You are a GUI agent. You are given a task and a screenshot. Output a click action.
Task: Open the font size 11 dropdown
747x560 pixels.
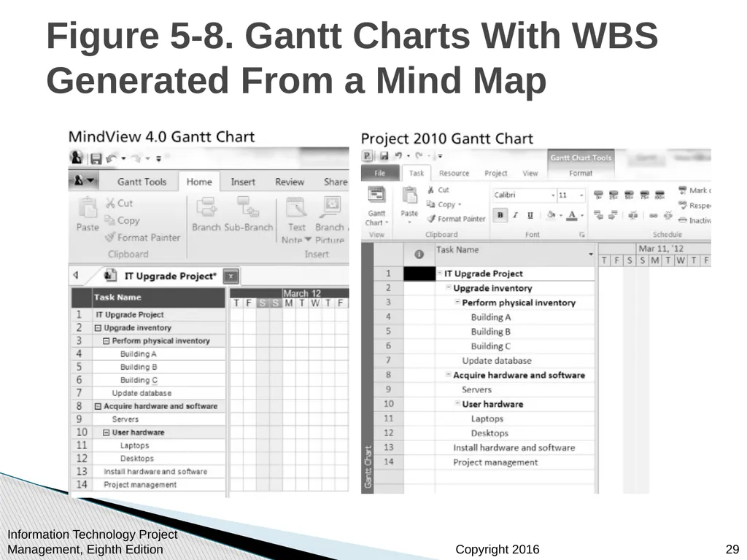581,195
